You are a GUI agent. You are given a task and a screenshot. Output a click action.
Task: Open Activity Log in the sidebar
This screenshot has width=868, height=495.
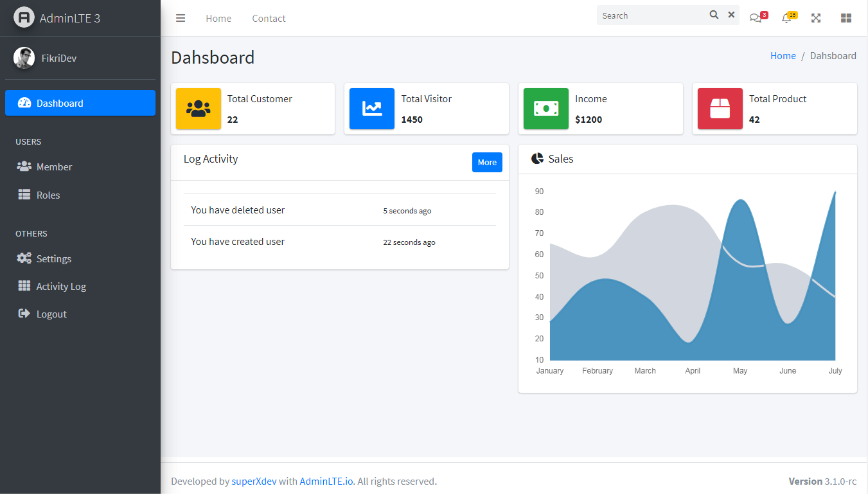pos(80,286)
